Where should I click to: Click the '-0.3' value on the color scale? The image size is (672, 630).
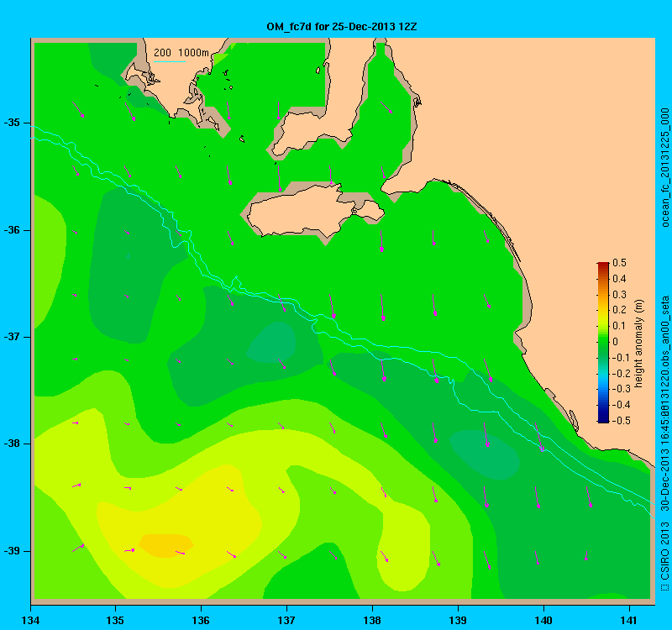click(x=620, y=389)
